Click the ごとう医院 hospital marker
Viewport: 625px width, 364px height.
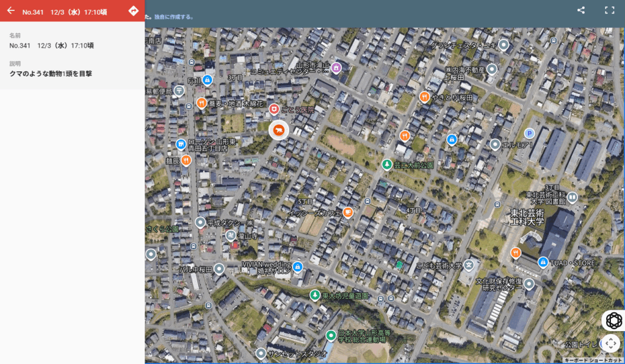click(274, 109)
